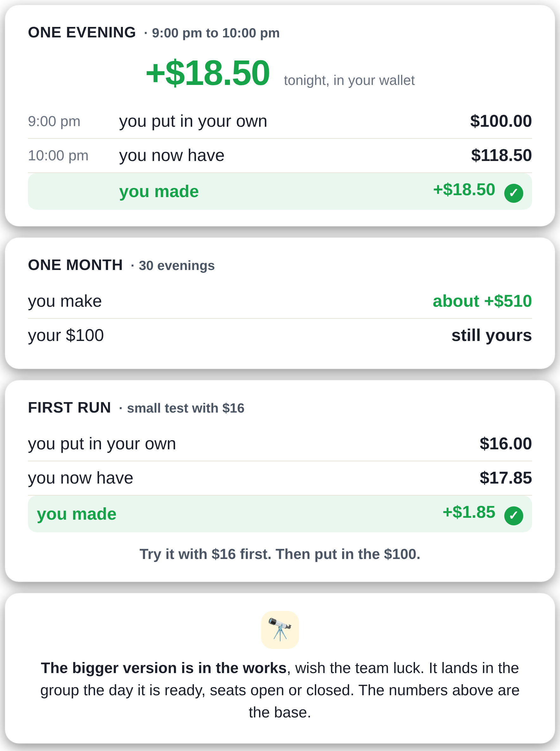Select the FIRST RUN card heading
Image resolution: width=560 pixels, height=751 pixels.
[69, 408]
